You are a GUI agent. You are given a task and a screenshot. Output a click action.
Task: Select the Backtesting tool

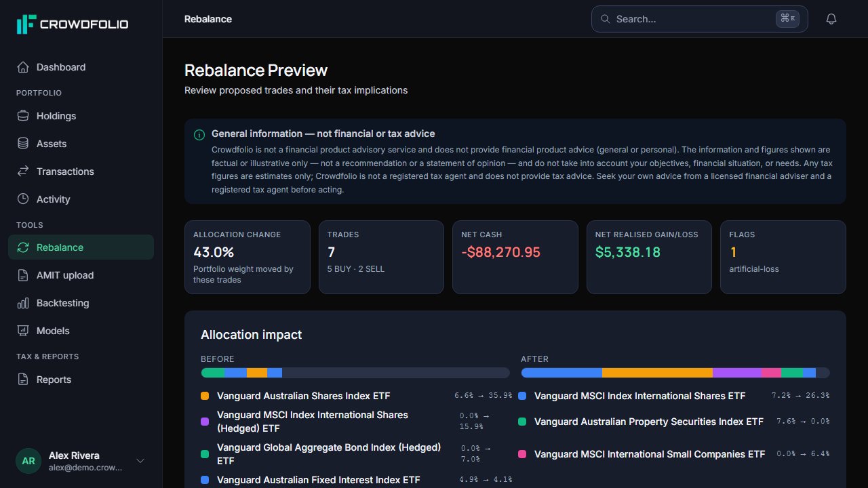81,303
